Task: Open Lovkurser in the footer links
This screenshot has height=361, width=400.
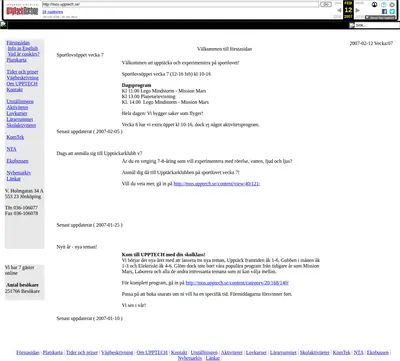Action: tap(256, 352)
